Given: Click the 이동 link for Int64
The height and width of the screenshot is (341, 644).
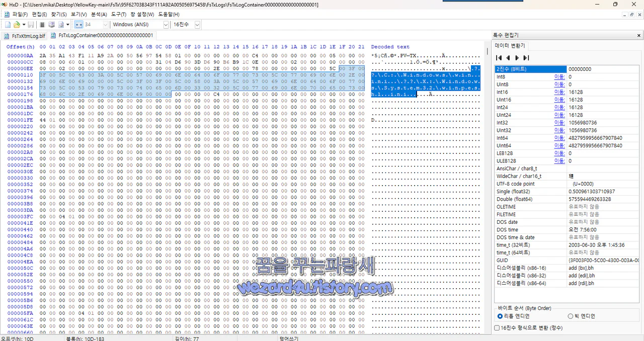Looking at the screenshot, I should pyautogui.click(x=559, y=138).
